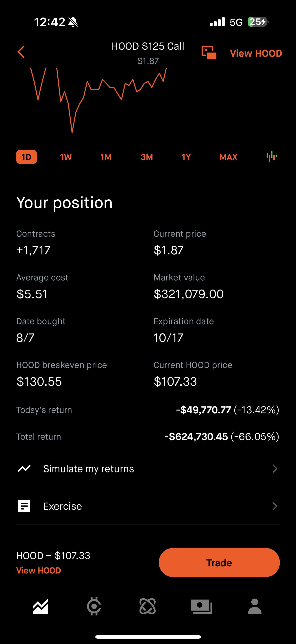The width and height of the screenshot is (296, 644).
Task: Expand Simulate my returns chevron
Action: pyautogui.click(x=274, y=468)
